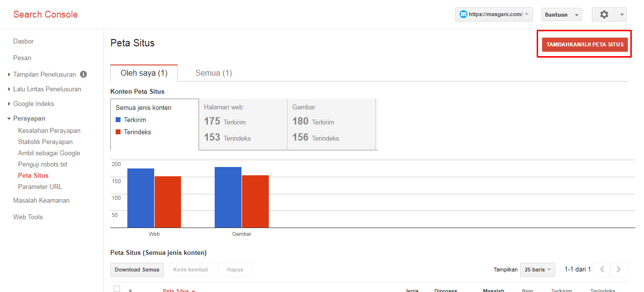
Task: Click blue Terkirim legend swatch
Action: click(x=118, y=120)
